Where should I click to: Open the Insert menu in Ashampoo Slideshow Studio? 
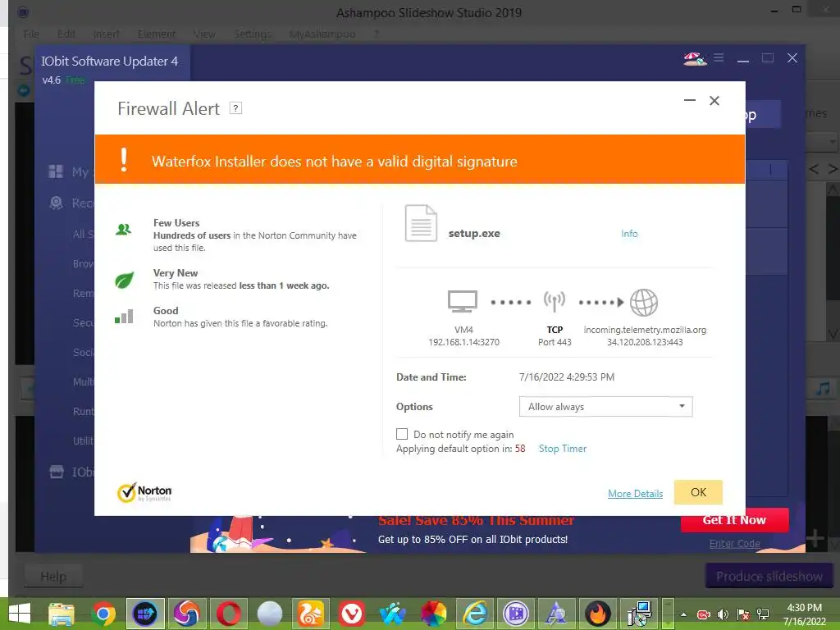pos(106,34)
